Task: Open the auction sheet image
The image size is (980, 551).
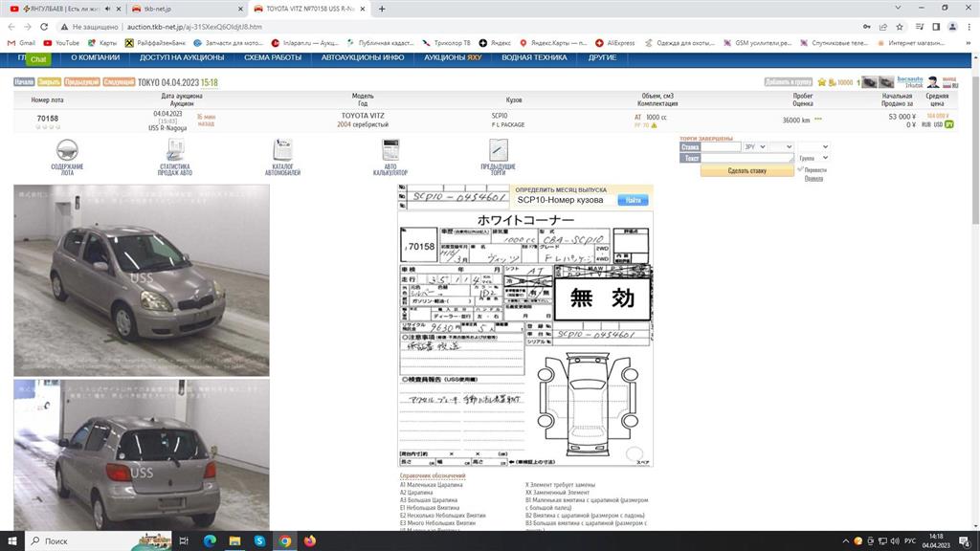Action: pos(525,340)
